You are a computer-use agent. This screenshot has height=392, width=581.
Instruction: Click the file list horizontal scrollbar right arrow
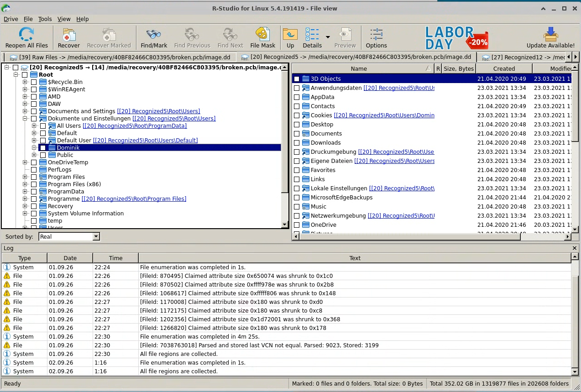tap(568, 236)
